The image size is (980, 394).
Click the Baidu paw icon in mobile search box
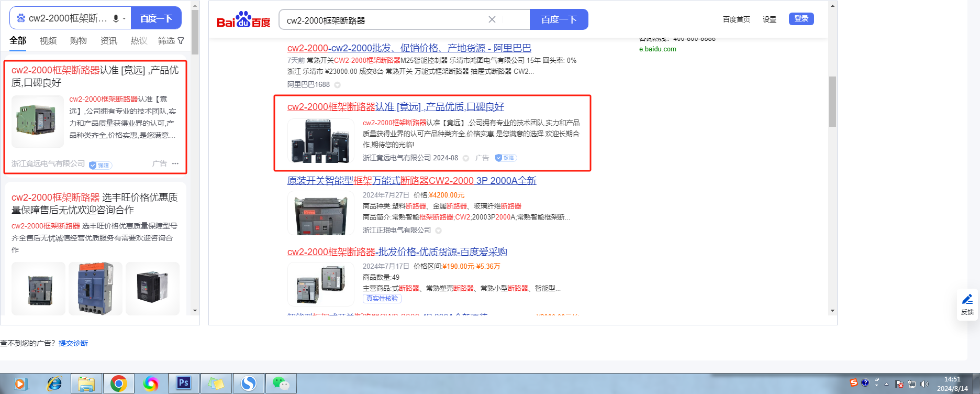21,18
